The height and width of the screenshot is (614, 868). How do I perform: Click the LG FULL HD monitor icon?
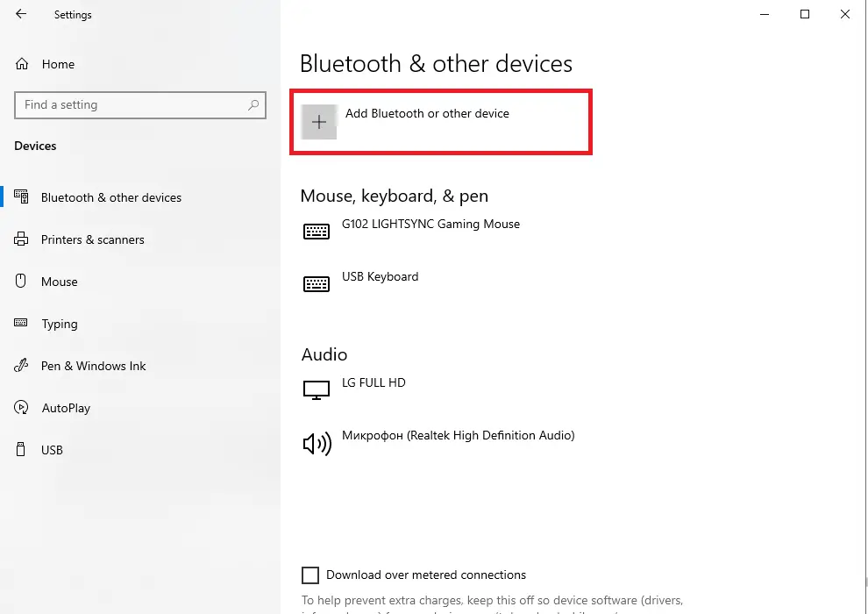(317, 389)
